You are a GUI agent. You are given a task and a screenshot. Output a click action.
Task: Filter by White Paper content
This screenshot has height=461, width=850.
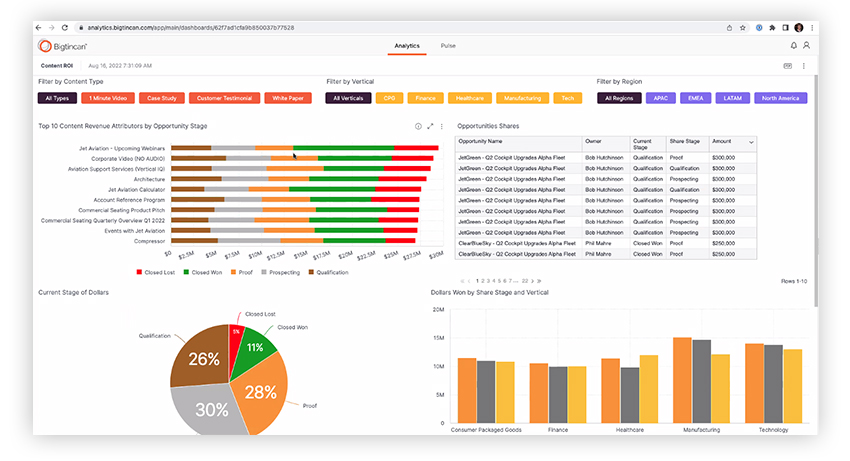[x=288, y=98]
